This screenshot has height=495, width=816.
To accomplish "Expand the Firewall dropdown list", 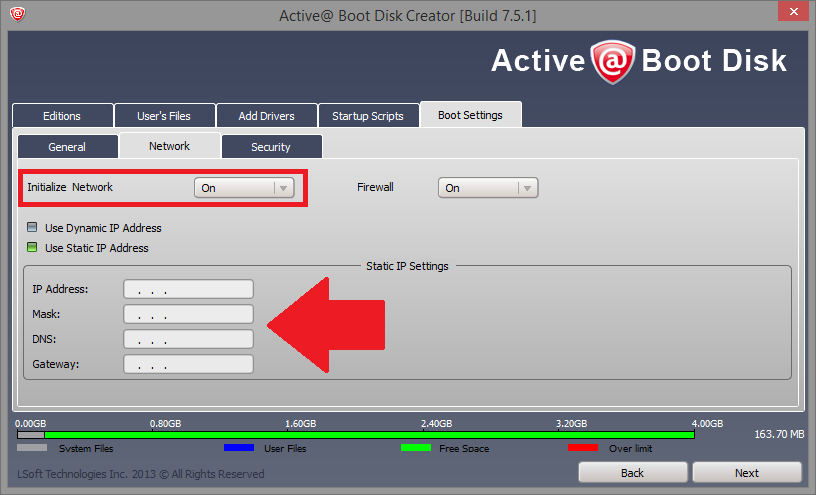I will (488, 188).
